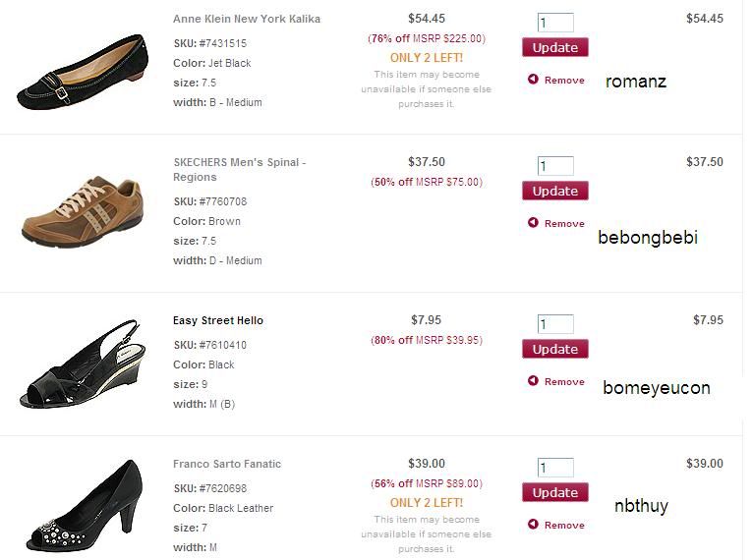Edit quantity field for Franco Sarto Fanatic
This screenshot has width=753, height=560.
click(x=555, y=468)
